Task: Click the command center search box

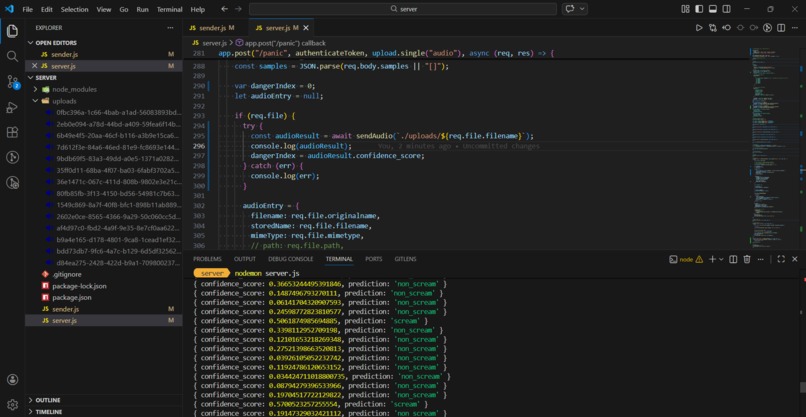Action: (403, 9)
